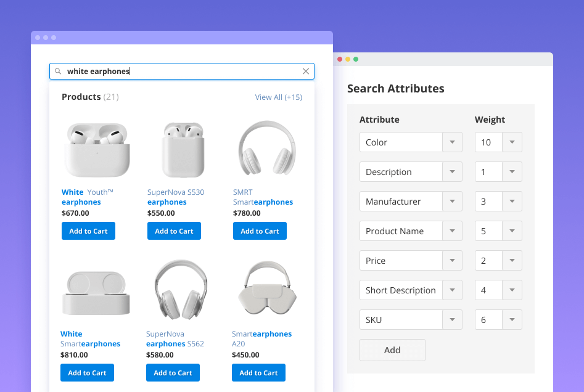
Task: Open the SKU attribute dropdown
Action: (x=452, y=319)
